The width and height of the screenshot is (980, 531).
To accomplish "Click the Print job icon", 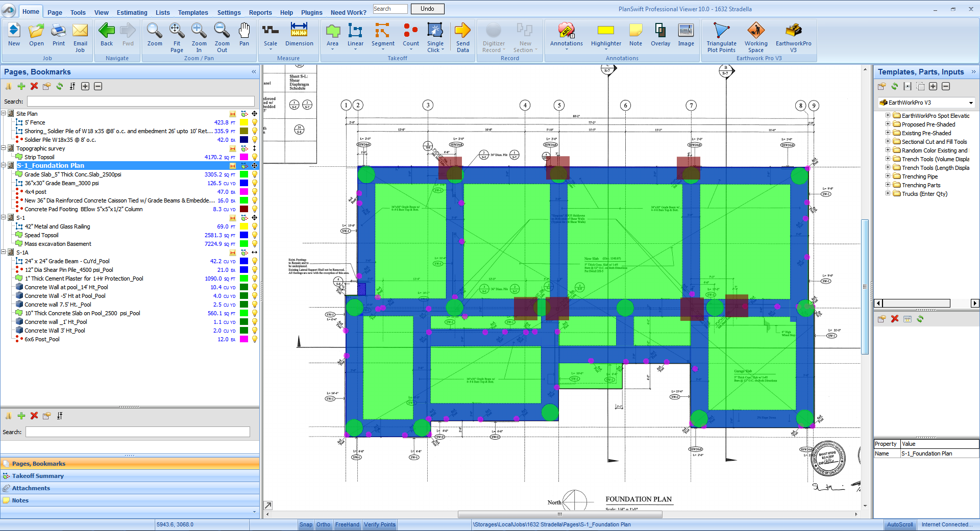I will pyautogui.click(x=59, y=36).
